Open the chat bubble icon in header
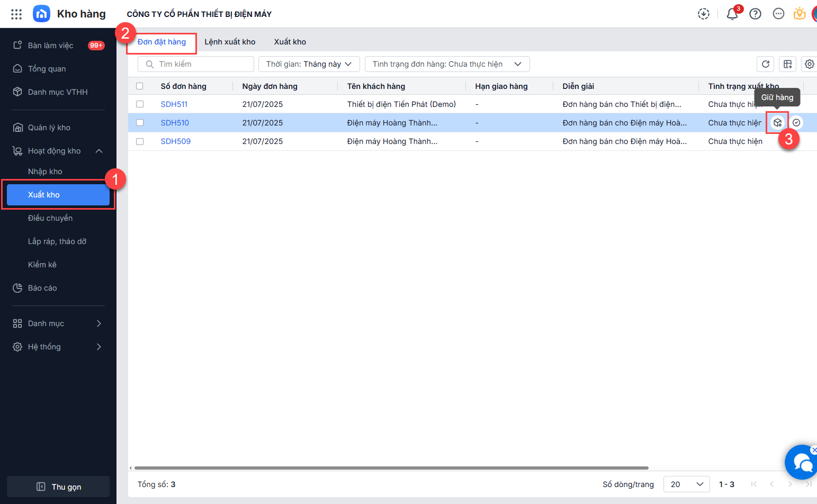 778,14
